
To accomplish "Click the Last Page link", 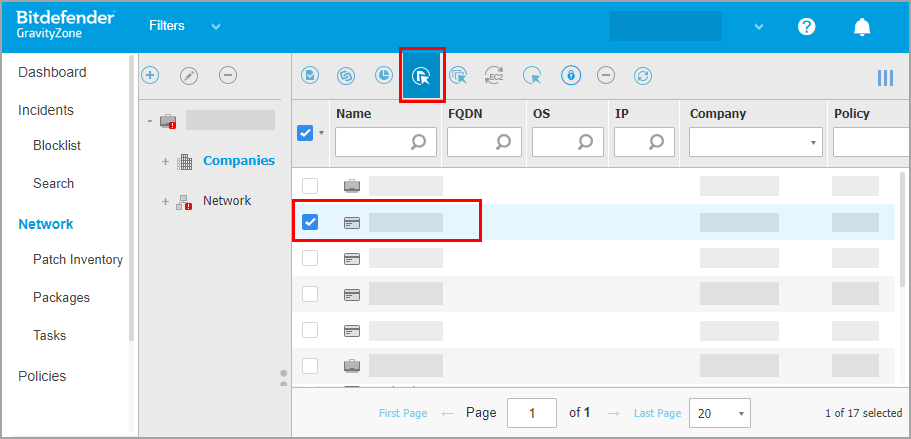I will tap(657, 413).
